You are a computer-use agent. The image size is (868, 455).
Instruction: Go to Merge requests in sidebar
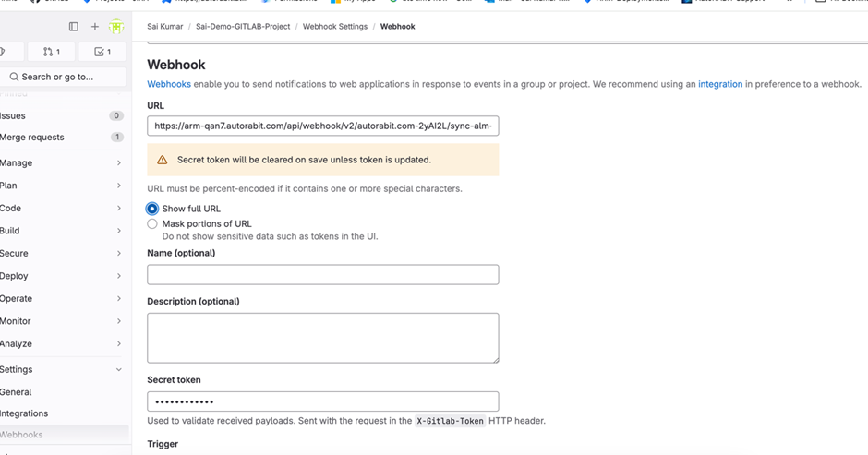click(32, 138)
